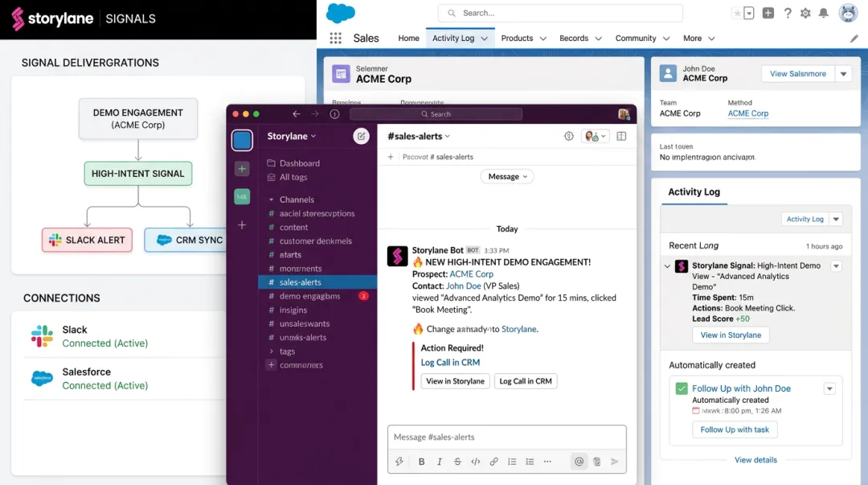Click the Storylane Bot avatar

pyautogui.click(x=397, y=256)
